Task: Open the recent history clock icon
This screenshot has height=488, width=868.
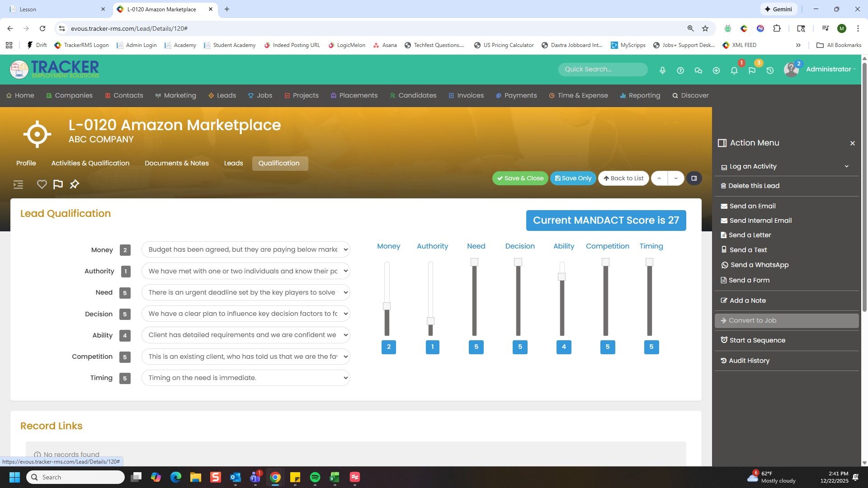Action: click(770, 70)
